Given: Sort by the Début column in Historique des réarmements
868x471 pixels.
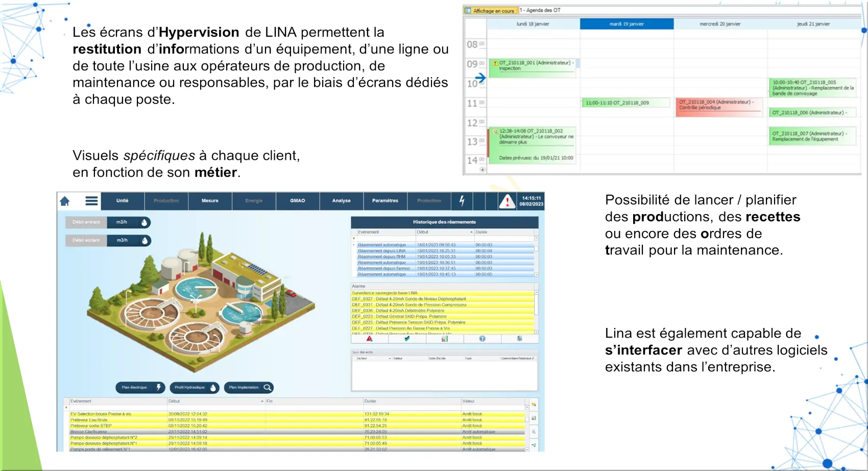Looking at the screenshot, I should click(444, 232).
